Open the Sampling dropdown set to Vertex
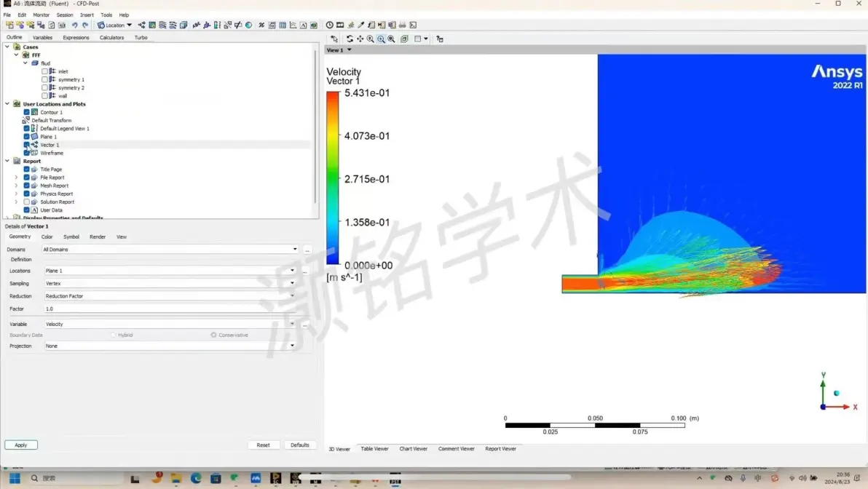Screen dimensions: 868x489 click(170, 283)
